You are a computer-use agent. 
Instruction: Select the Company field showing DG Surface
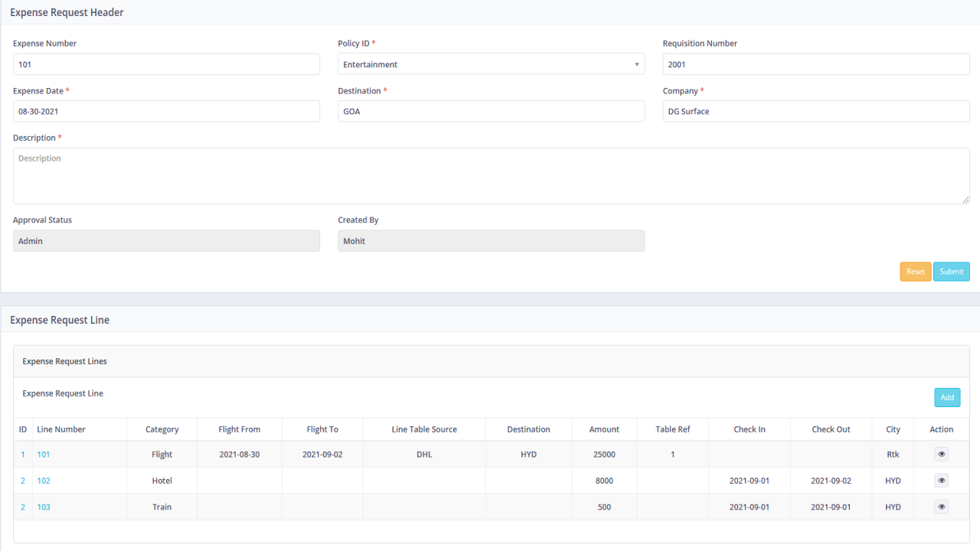pos(815,111)
